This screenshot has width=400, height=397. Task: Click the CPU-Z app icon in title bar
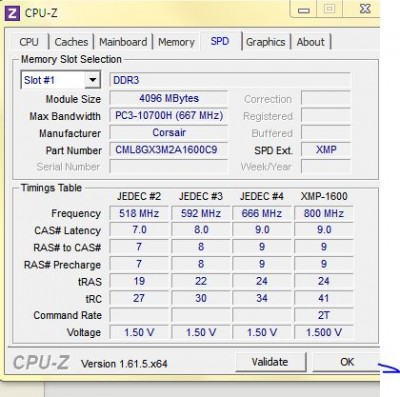click(x=12, y=13)
